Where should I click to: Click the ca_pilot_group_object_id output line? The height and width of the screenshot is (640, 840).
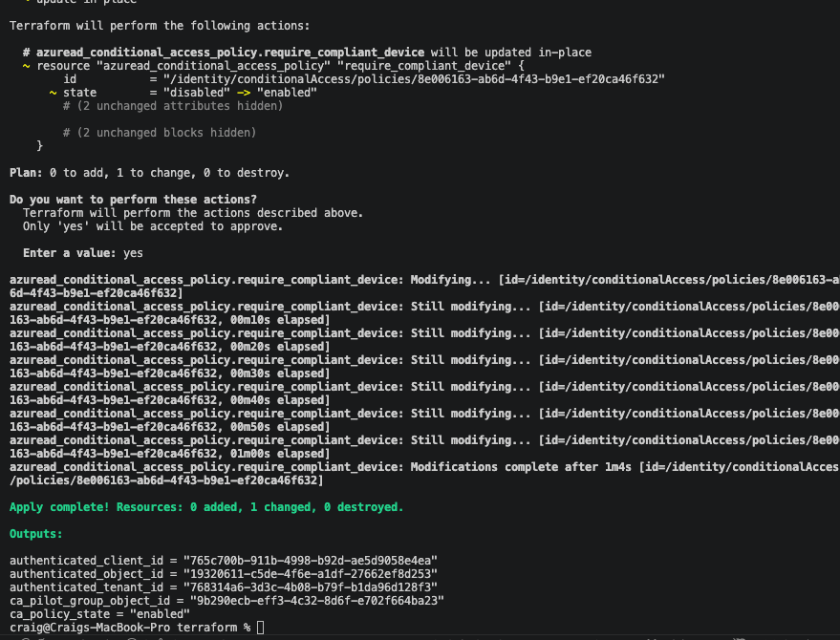click(x=226, y=601)
